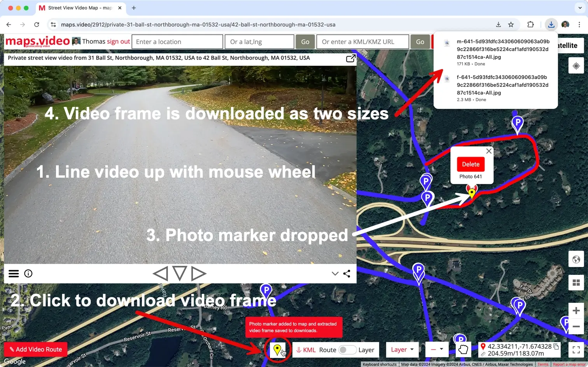Open video in new window icon
588x367 pixels.
tap(351, 58)
